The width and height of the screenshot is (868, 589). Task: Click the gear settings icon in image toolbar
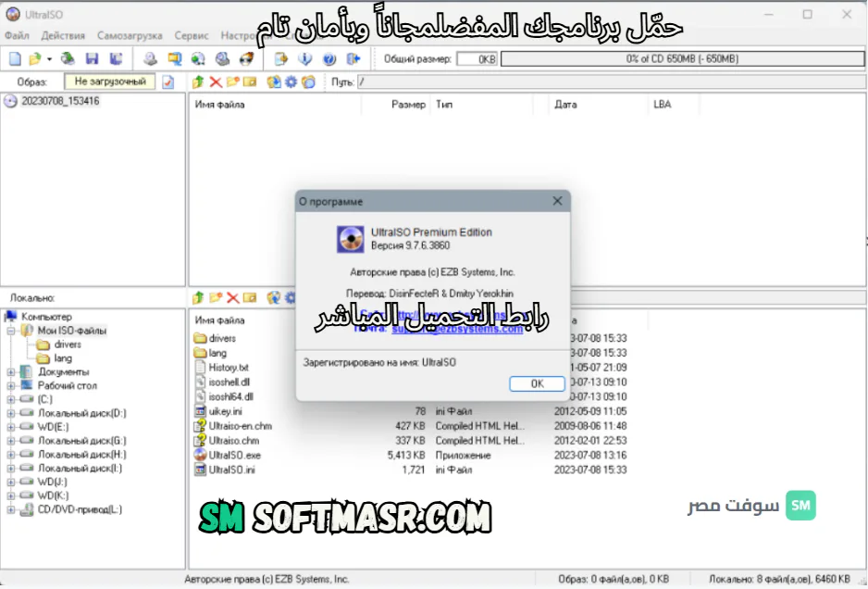[291, 82]
